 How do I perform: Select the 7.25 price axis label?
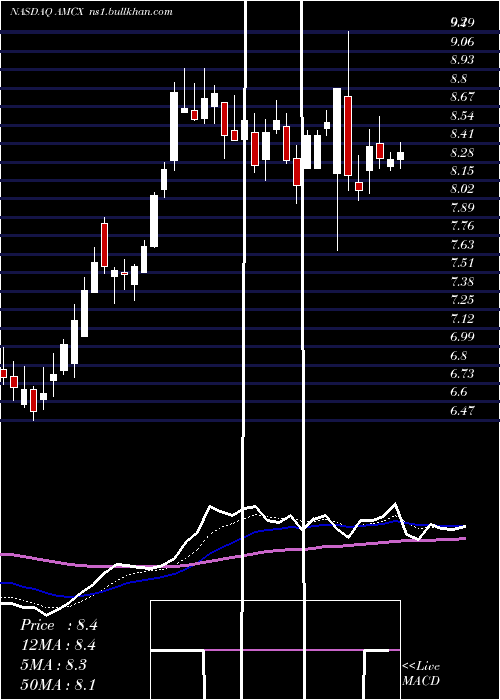pos(462,300)
